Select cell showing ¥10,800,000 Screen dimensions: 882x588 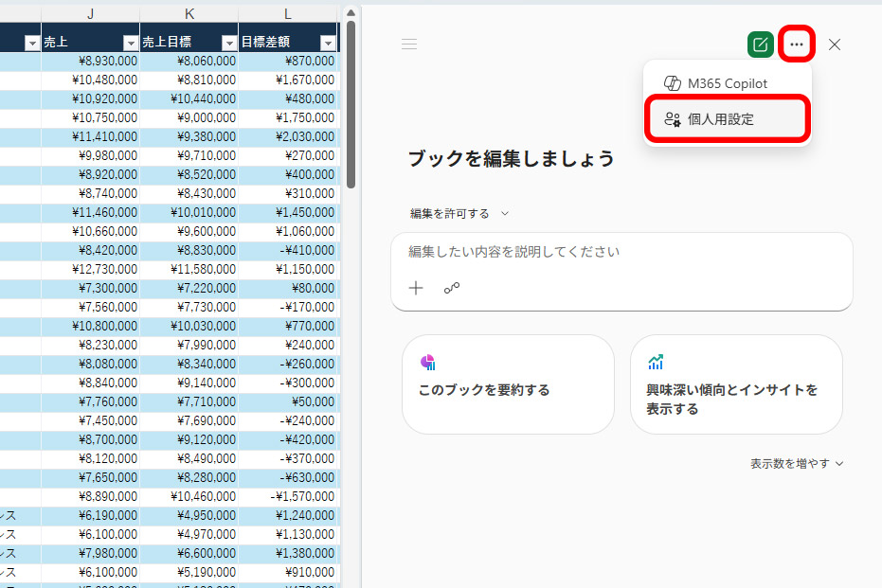[x=91, y=326]
